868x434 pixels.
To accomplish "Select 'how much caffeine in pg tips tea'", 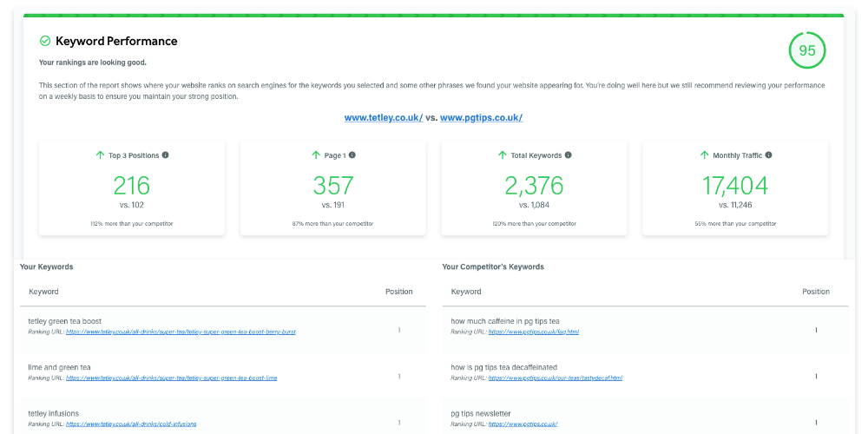I will [x=505, y=321].
